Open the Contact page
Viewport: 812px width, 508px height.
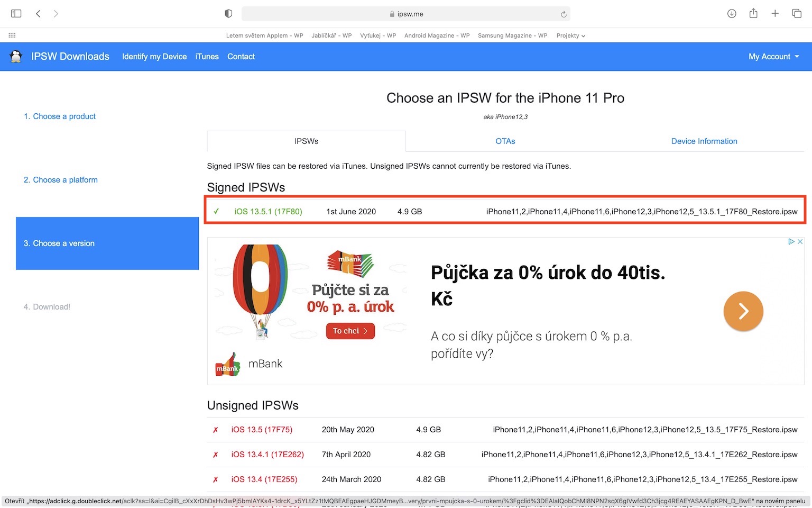[241, 57]
